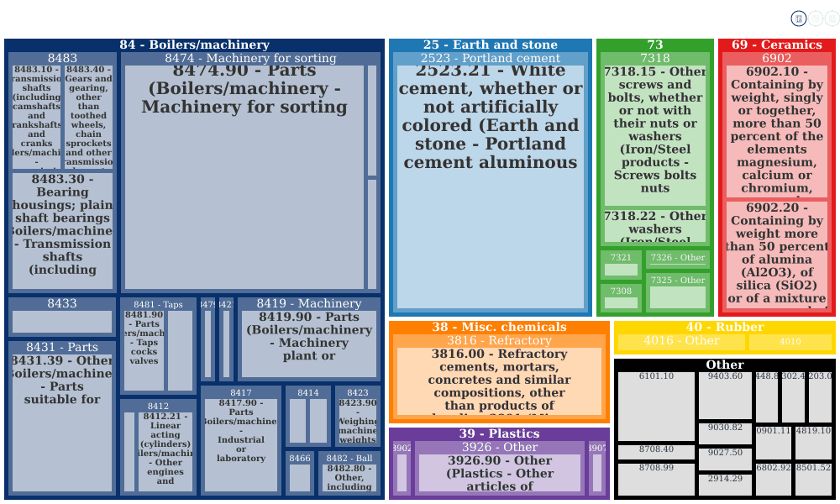Click the 4016 - Other rubber box
The height and width of the screenshot is (504, 840).
click(681, 341)
